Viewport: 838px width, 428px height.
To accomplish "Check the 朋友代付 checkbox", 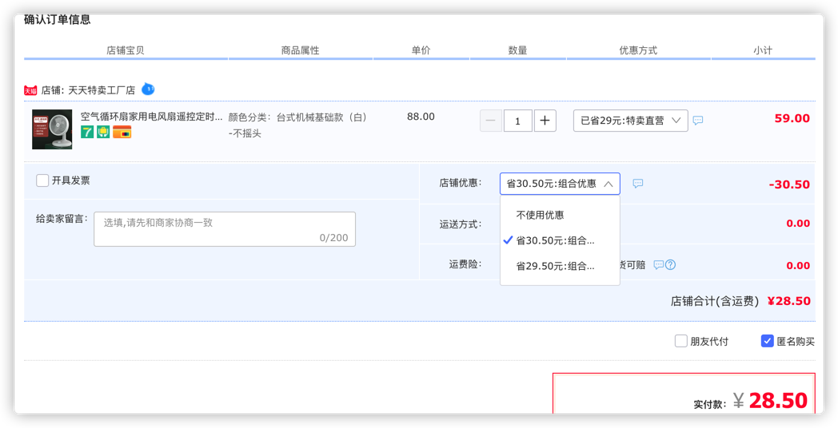I will click(681, 341).
